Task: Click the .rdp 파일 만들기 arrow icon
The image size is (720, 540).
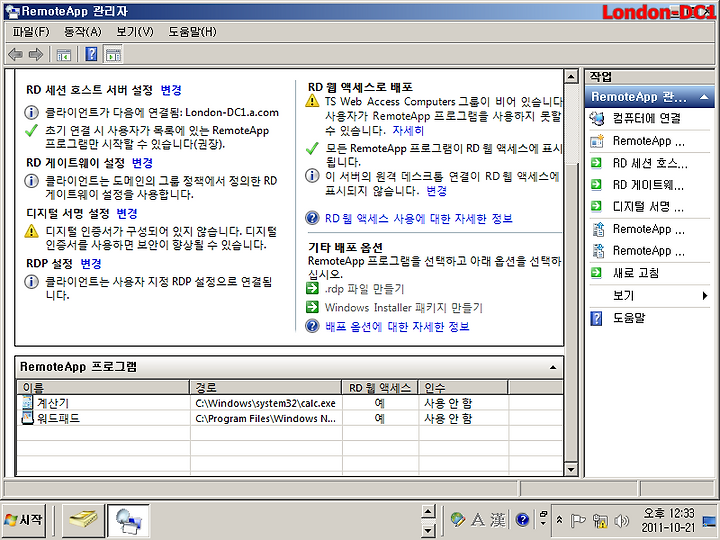Action: pyautogui.click(x=312, y=288)
